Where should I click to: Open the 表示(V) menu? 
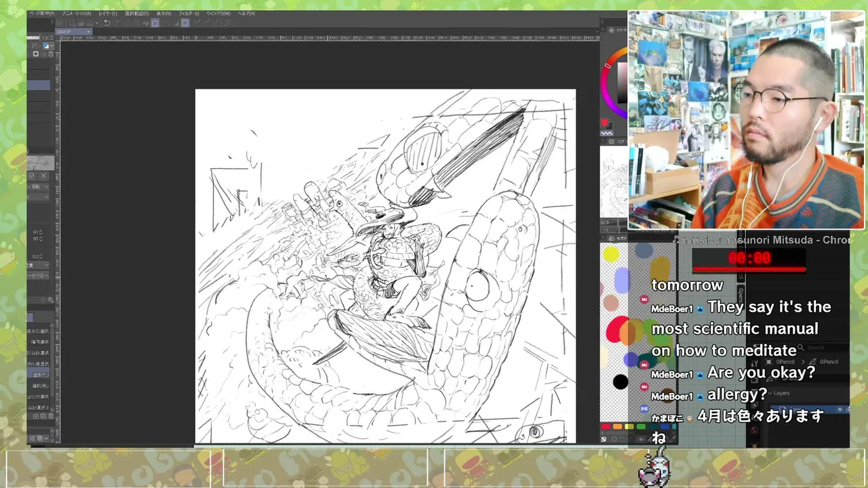(163, 14)
